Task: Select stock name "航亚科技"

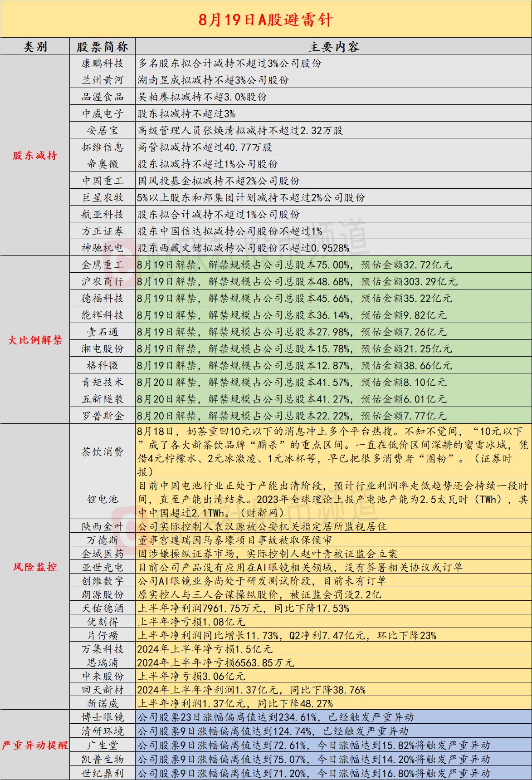Action: pos(102,214)
